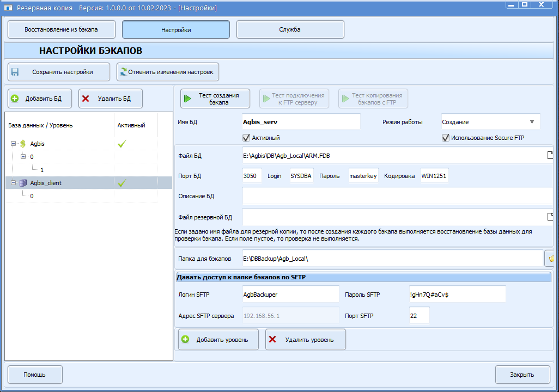
Task: Collapse the Agbis_client tree node
Action: point(13,183)
